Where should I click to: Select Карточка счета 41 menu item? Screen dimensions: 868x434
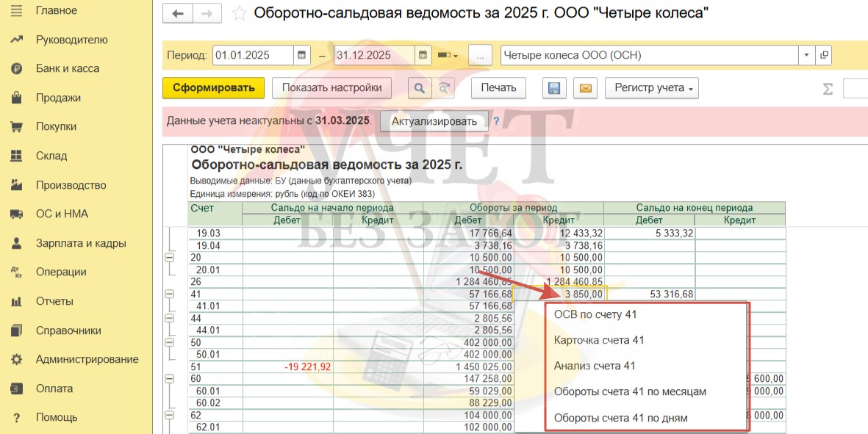pos(599,340)
